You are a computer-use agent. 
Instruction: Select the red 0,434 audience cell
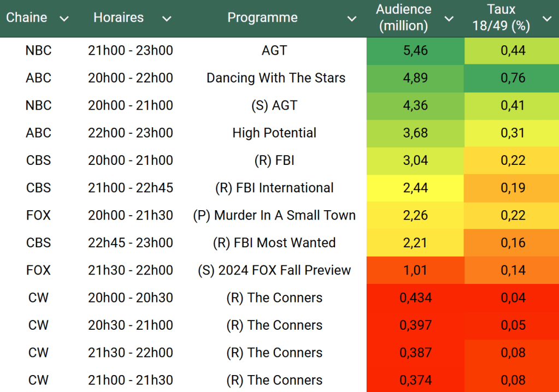tap(415, 298)
